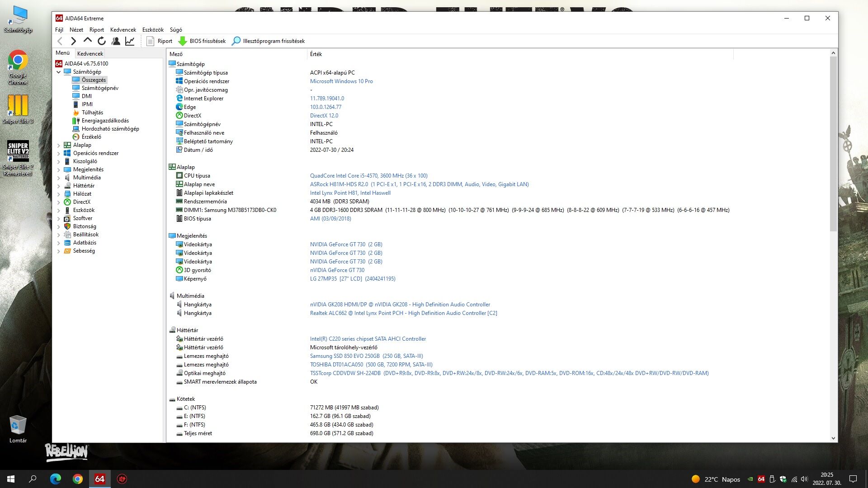Open the Eszközök menu
This screenshot has height=488, width=868.
tap(153, 30)
